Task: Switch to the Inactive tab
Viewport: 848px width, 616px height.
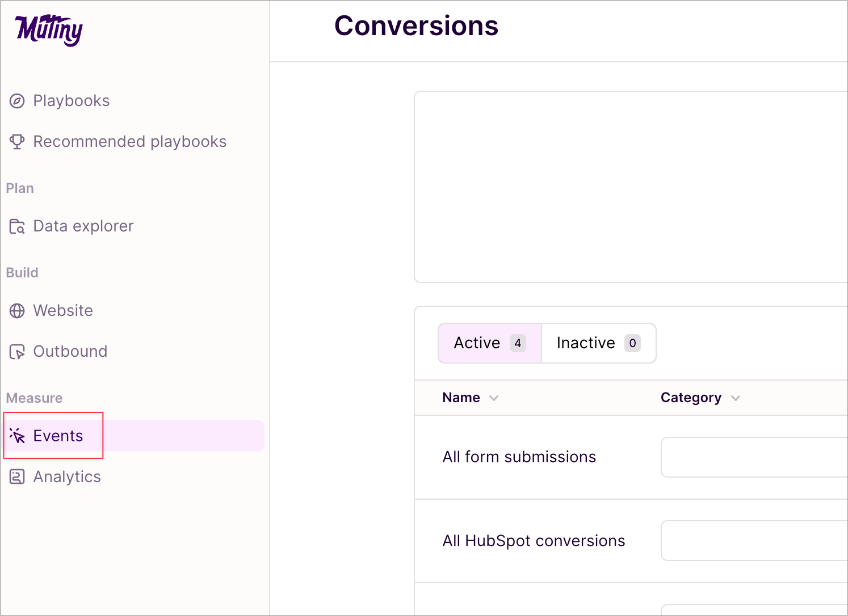Action: 598,343
